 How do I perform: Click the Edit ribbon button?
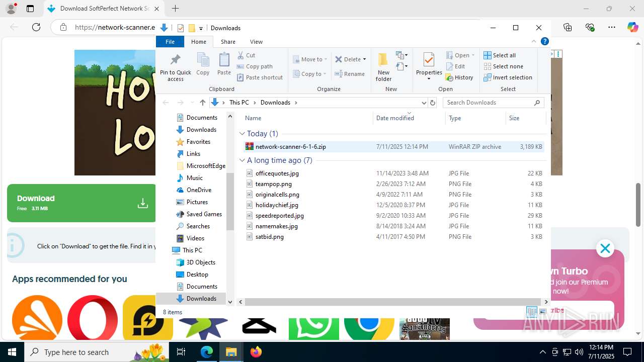pos(455,66)
